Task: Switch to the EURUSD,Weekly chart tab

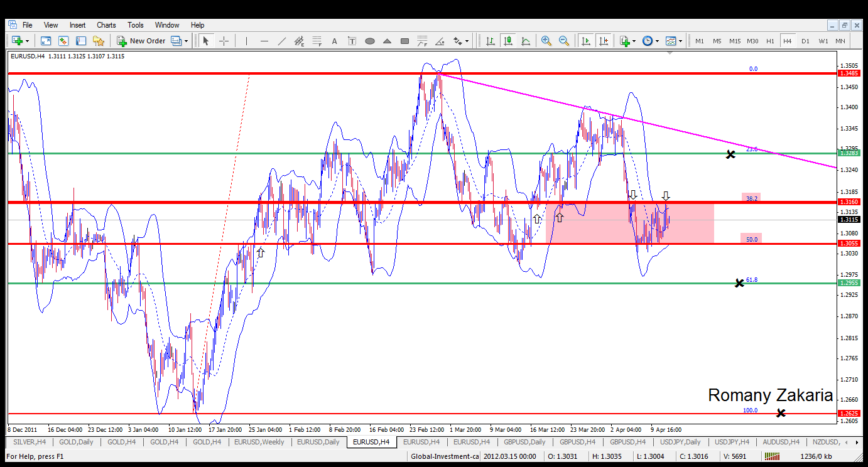Action: (x=259, y=442)
